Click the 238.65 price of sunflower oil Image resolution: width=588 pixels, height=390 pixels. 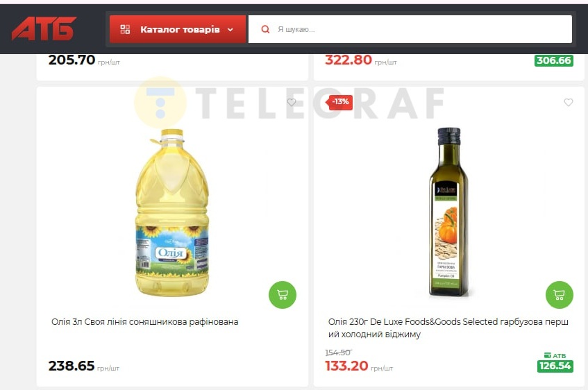pos(72,366)
